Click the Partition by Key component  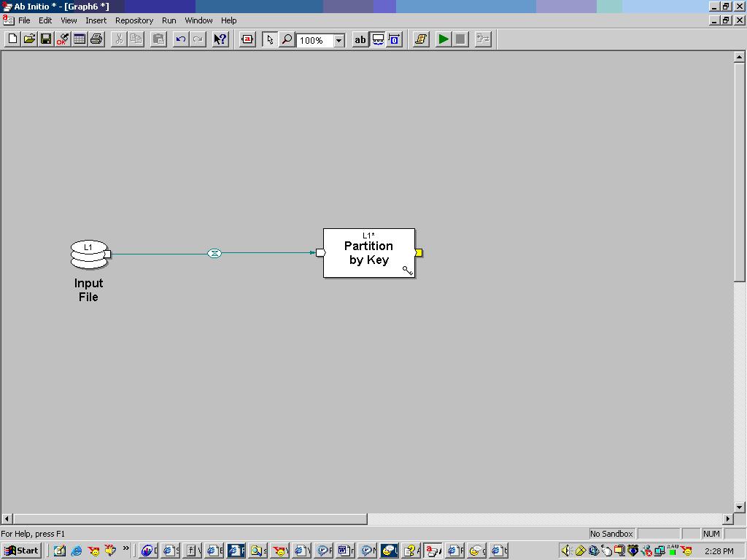click(368, 252)
